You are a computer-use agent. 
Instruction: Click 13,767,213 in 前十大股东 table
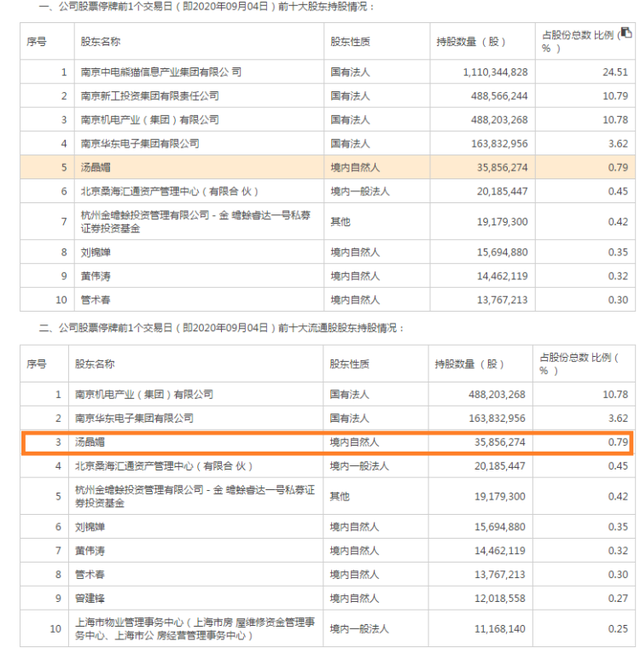click(502, 300)
